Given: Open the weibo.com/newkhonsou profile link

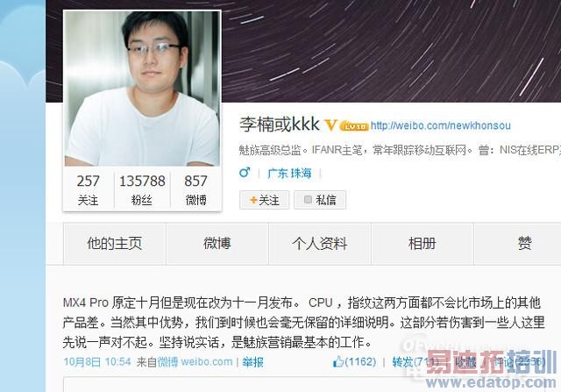Looking at the screenshot, I should click(440, 125).
